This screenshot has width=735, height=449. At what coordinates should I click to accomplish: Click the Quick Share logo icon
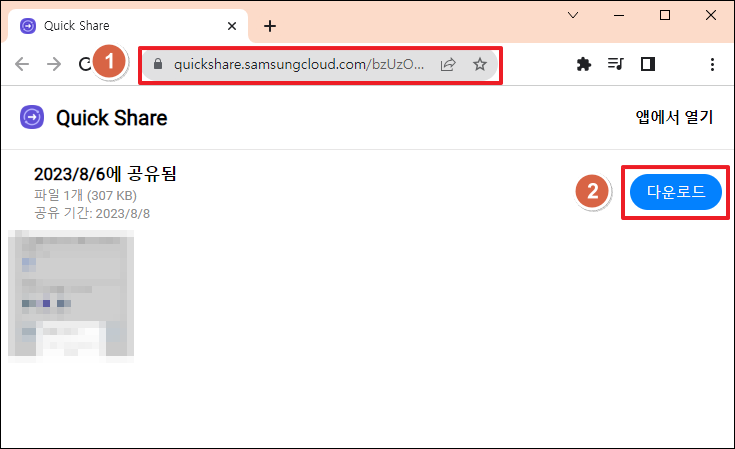32,117
